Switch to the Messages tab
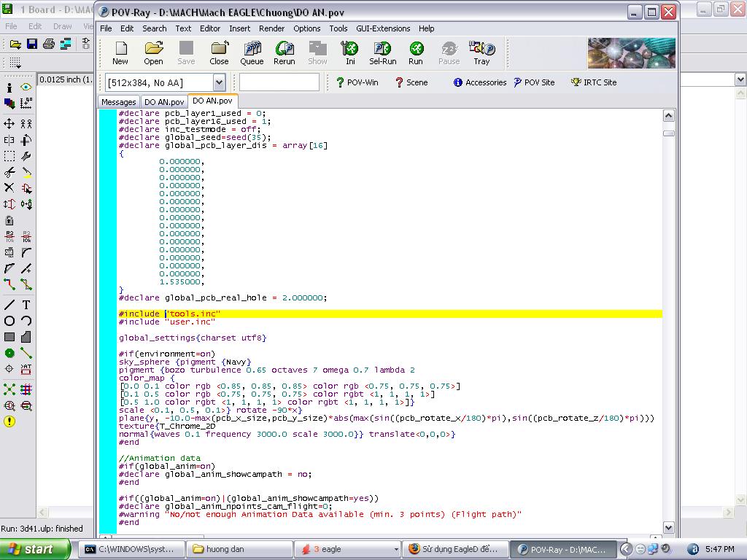The height and width of the screenshot is (560, 747). coord(118,102)
